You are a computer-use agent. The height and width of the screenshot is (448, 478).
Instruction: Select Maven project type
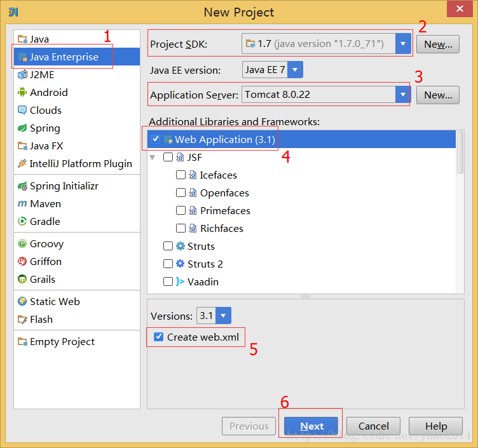(x=77, y=203)
